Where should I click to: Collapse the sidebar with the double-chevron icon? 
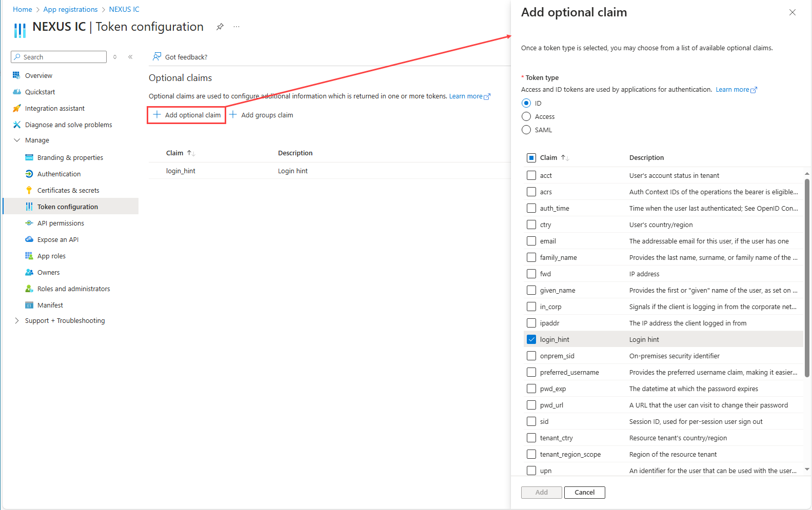point(130,57)
